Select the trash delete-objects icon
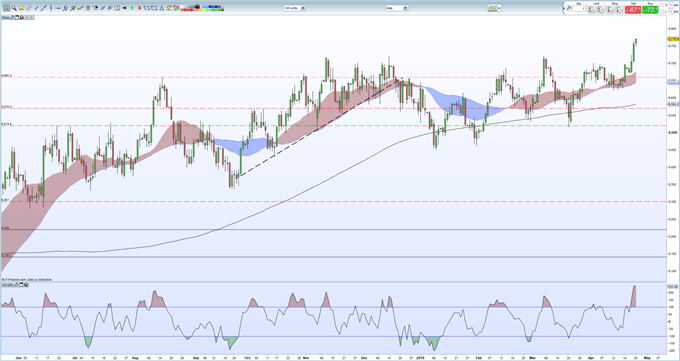680x361 pixels. [x=88, y=8]
